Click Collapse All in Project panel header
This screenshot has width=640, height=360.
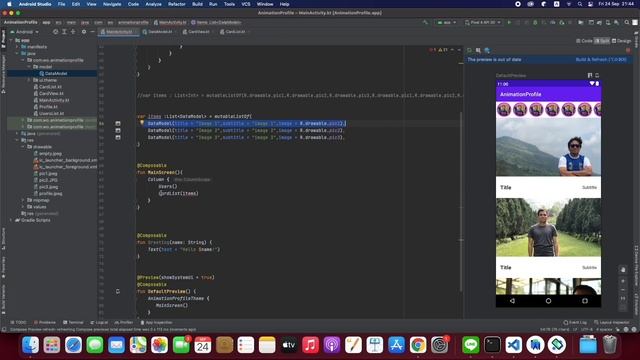(73, 31)
